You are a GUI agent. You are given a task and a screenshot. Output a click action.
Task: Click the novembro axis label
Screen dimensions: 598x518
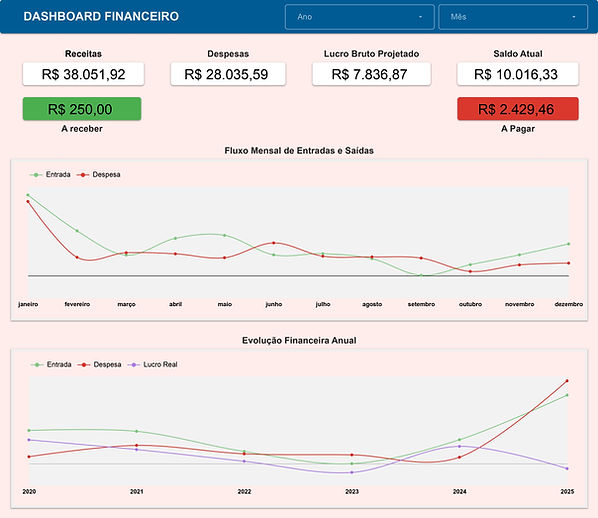click(519, 304)
